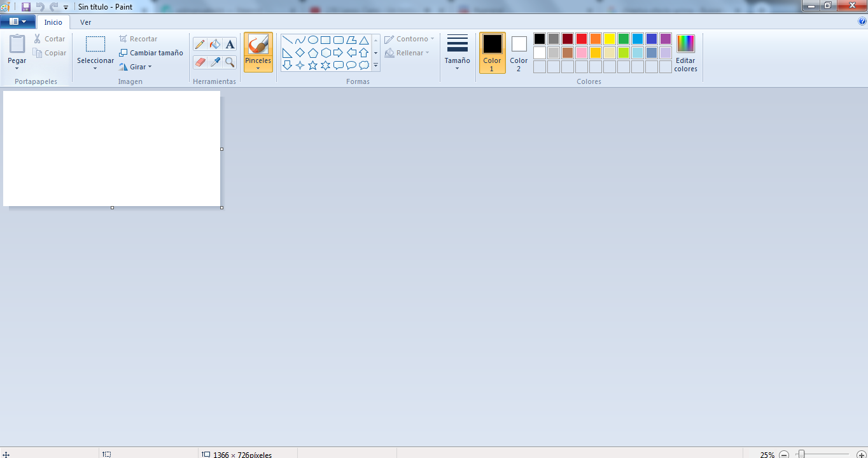Choose the Oval shape
The width and height of the screenshot is (868, 458).
[313, 40]
